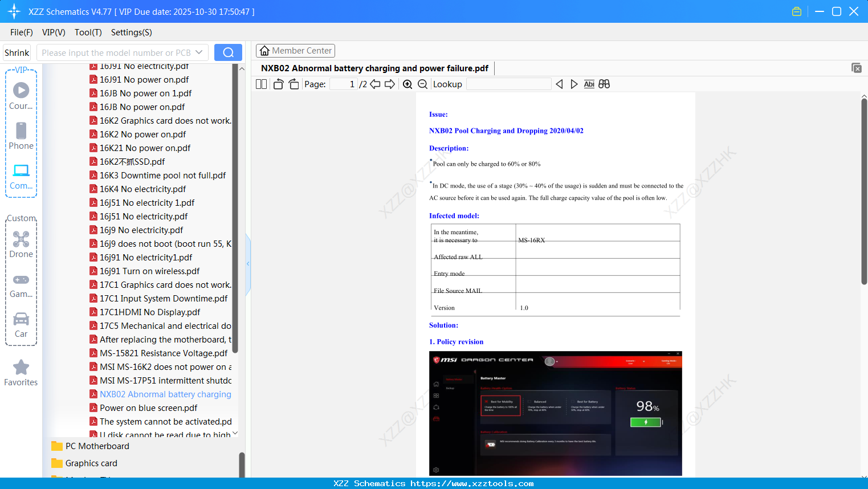This screenshot has height=489, width=868.
Task: Open the Courses category in the VIP sidebar
Action: tap(21, 96)
